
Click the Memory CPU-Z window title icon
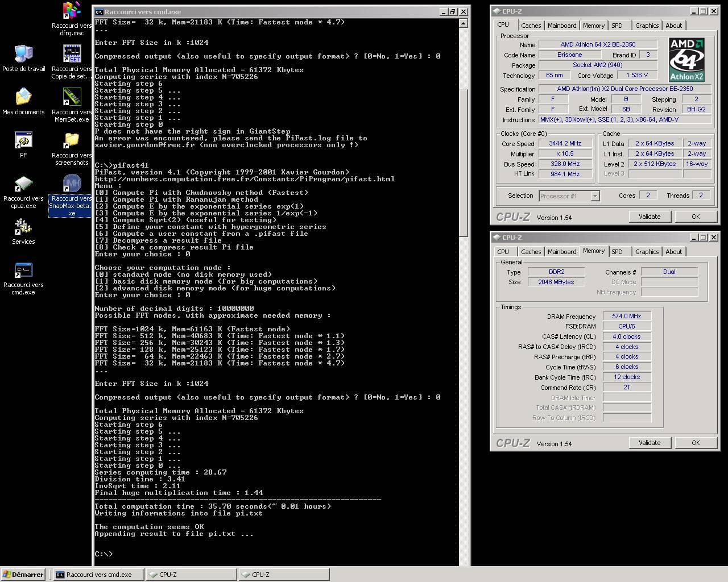click(x=496, y=238)
